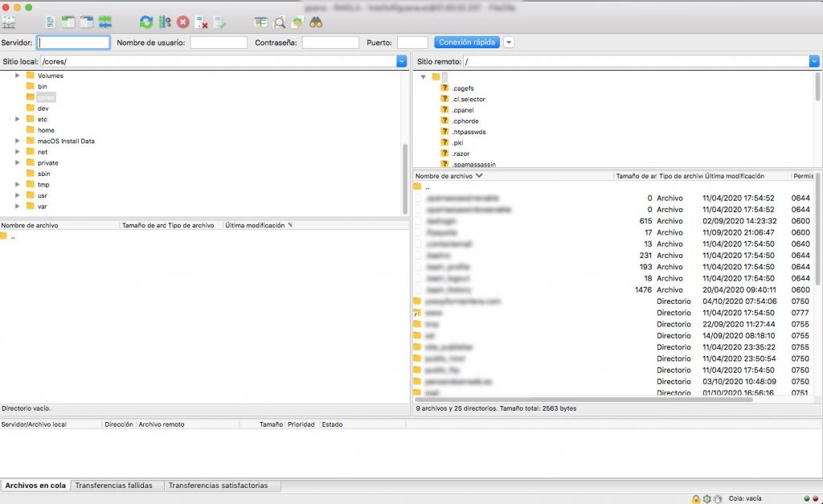823x504 pixels.
Task: Click the .razor question-mark icon
Action: click(x=444, y=154)
